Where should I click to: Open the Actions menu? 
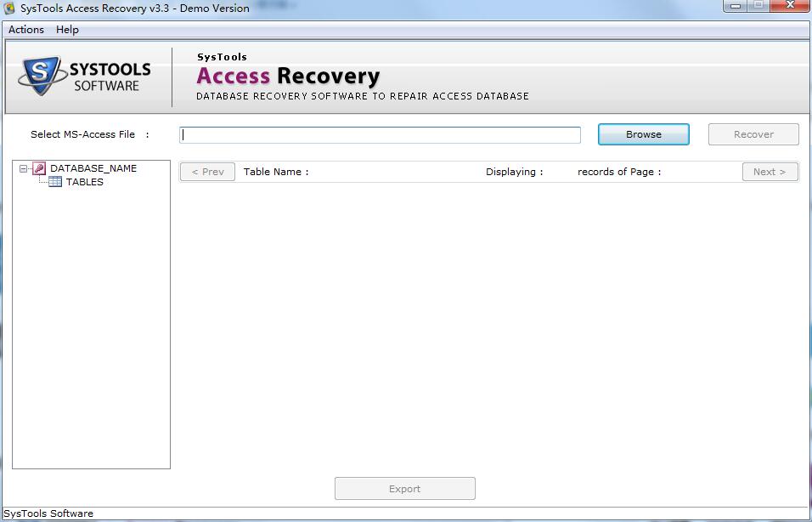tap(25, 29)
